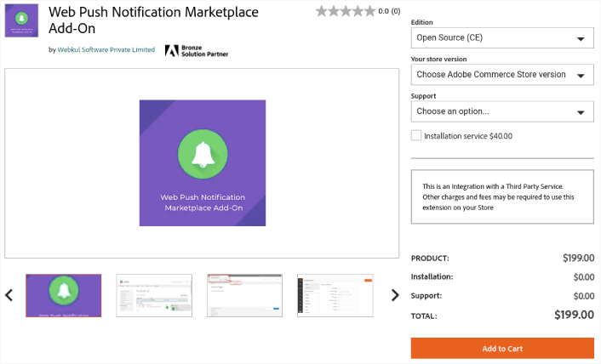The image size is (601, 364).
Task: Select the third screenshot thumbnail
Action: click(244, 295)
